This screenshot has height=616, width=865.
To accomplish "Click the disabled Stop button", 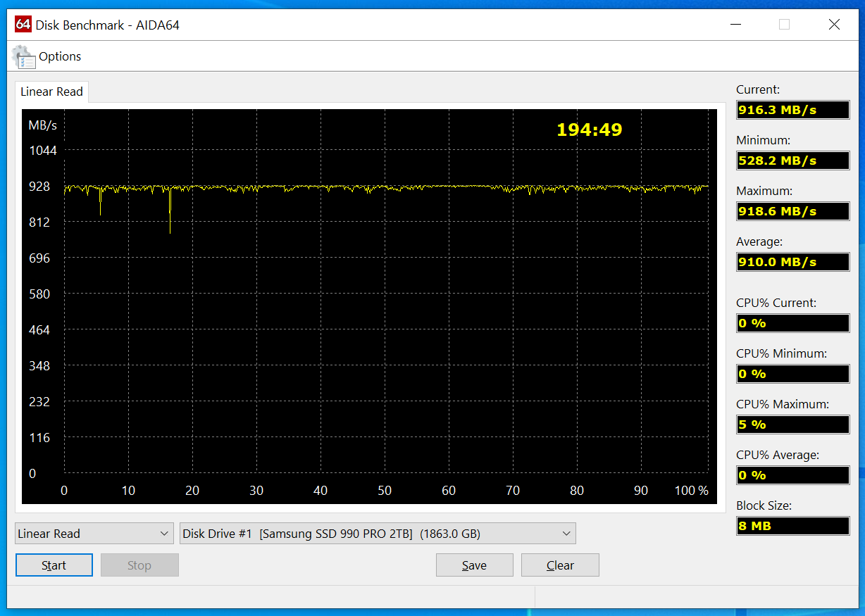I will pos(139,565).
